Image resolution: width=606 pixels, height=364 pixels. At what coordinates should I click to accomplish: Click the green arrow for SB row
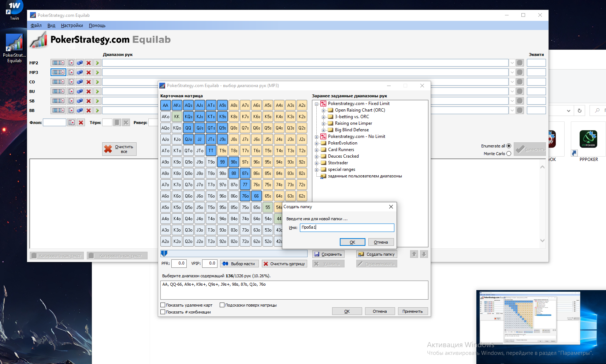(x=97, y=101)
